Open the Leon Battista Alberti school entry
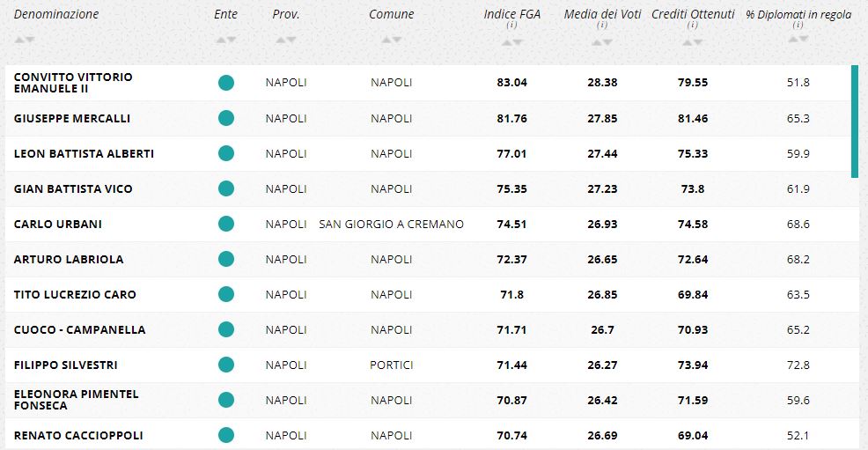Viewport: 868px width, 450px height. 84,153
